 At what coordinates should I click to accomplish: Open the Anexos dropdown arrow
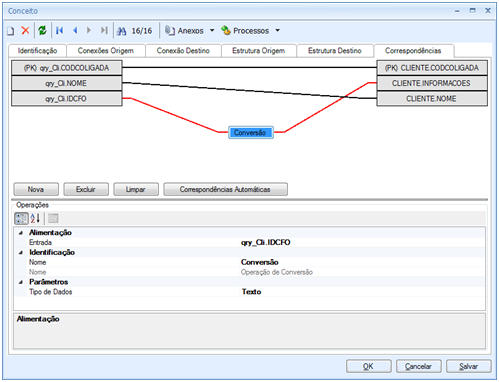point(212,31)
